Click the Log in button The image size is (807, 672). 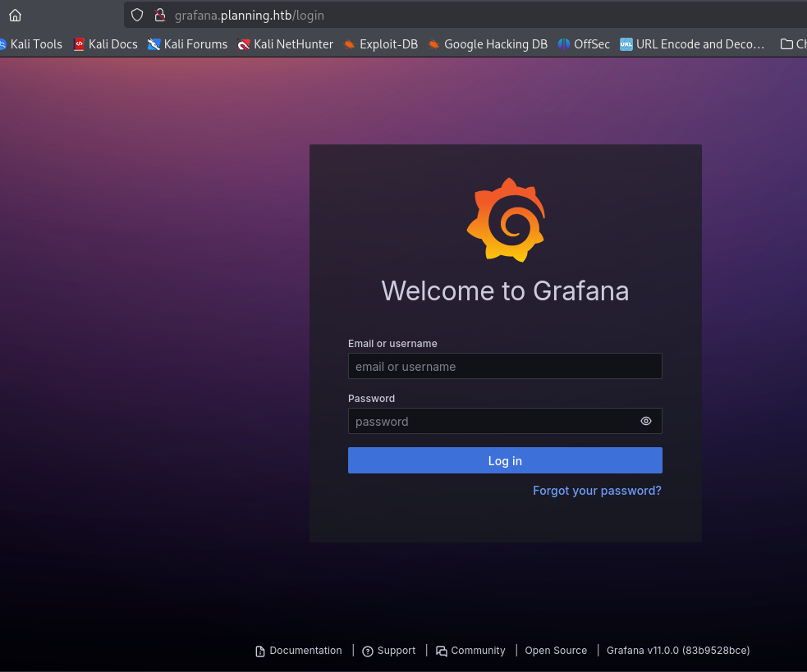[x=505, y=460]
